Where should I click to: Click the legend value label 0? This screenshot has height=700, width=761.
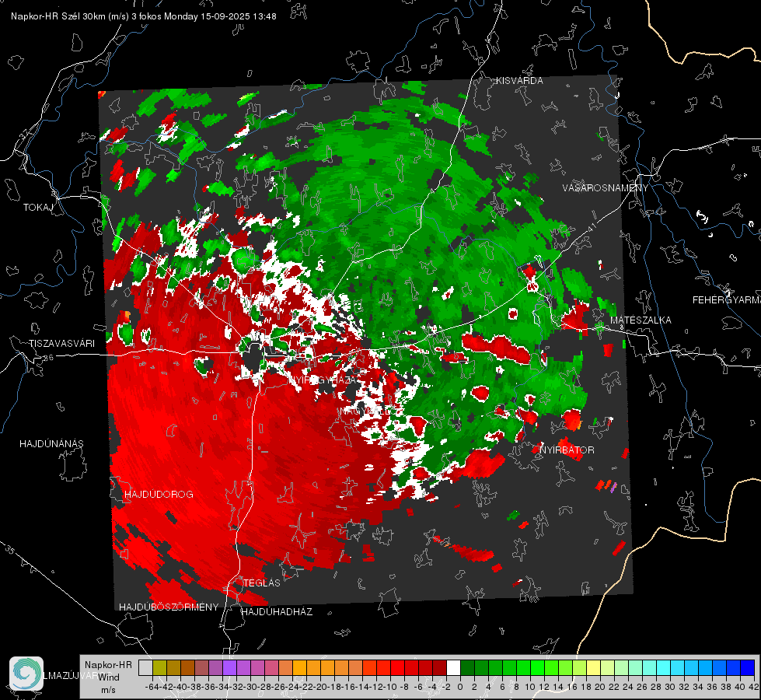460,687
